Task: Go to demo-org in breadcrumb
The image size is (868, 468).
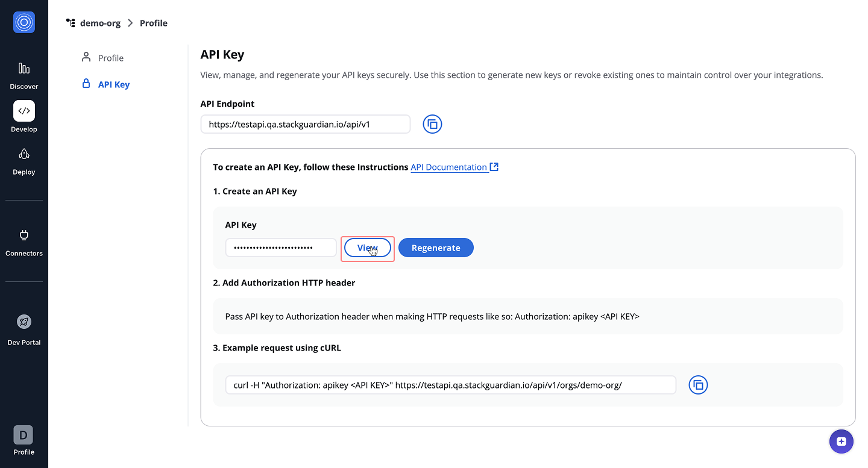Action: (x=100, y=23)
